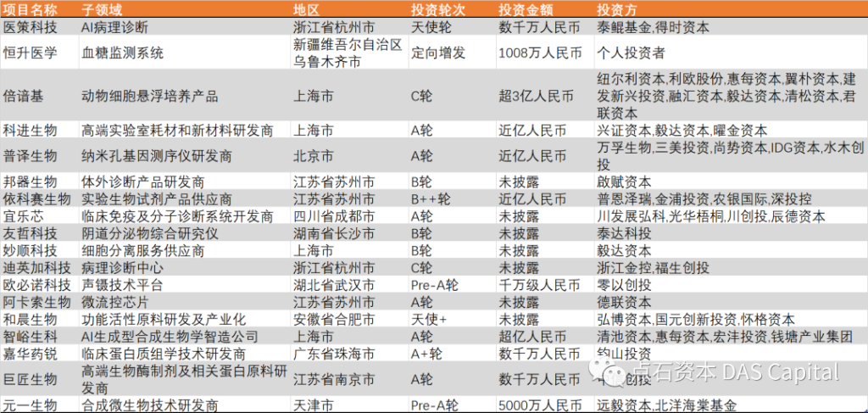
Task: Select the 依科赛生物 cell
Action: 40,198
